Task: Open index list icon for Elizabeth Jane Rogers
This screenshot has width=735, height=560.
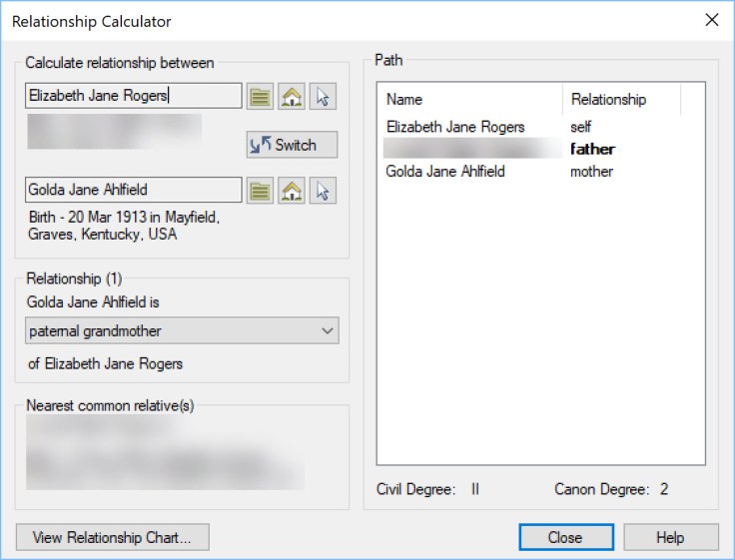Action: pos(261,96)
